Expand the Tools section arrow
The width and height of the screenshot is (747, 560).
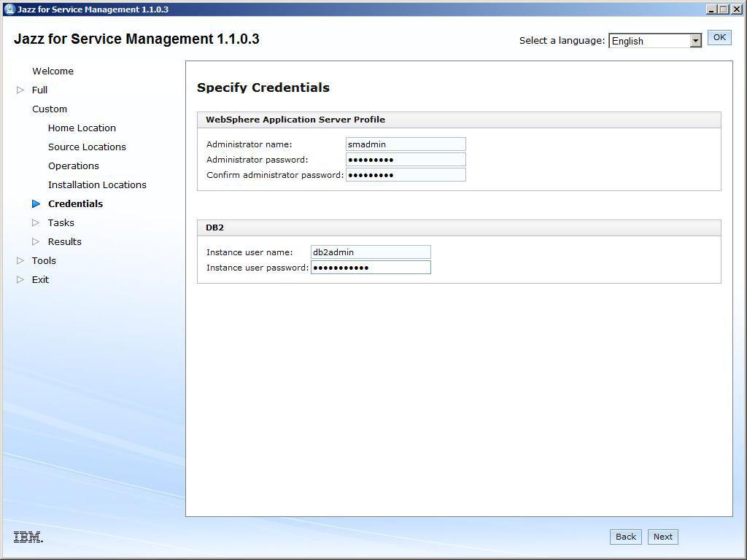tap(20, 260)
